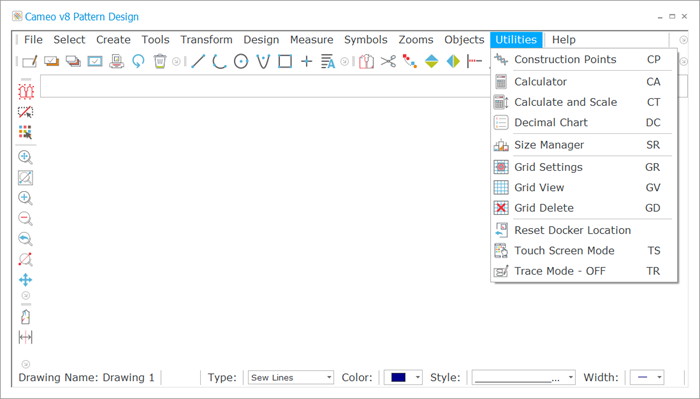Viewport: 700px width, 399px height.
Task: Click the horizontal mirror flip icon
Action: [x=453, y=61]
